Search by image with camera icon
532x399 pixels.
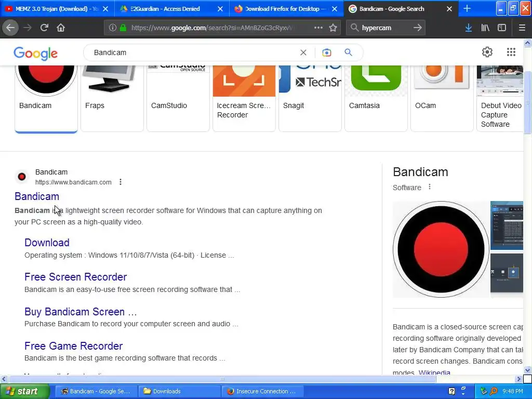(327, 52)
